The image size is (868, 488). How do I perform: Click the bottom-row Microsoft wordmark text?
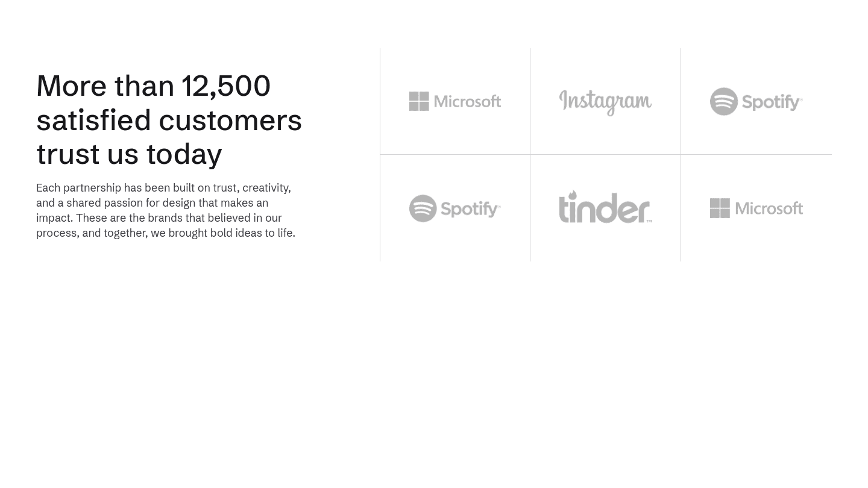(769, 208)
